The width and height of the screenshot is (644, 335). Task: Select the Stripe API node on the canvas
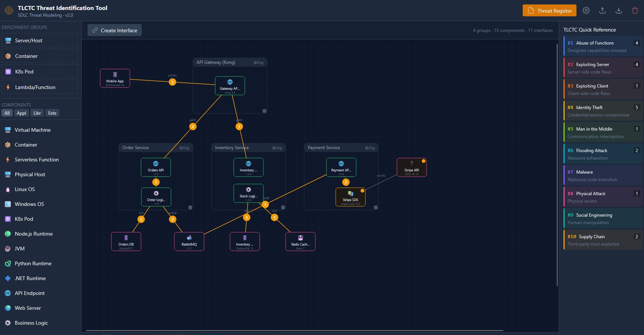411,167
